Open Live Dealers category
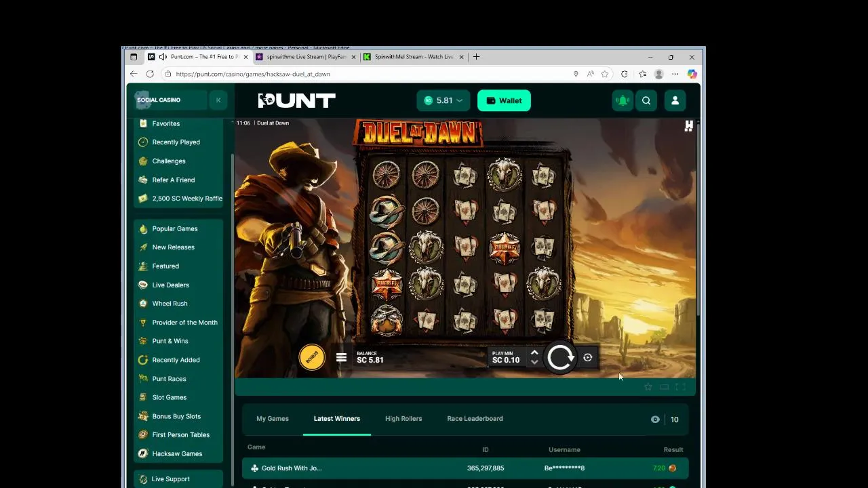The width and height of the screenshot is (868, 488). pyautogui.click(x=170, y=285)
